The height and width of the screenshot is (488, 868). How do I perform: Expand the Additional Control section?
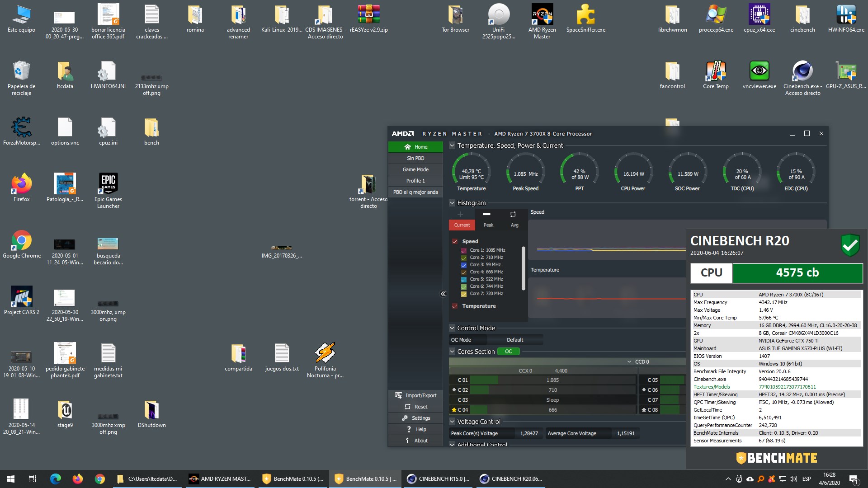point(452,445)
